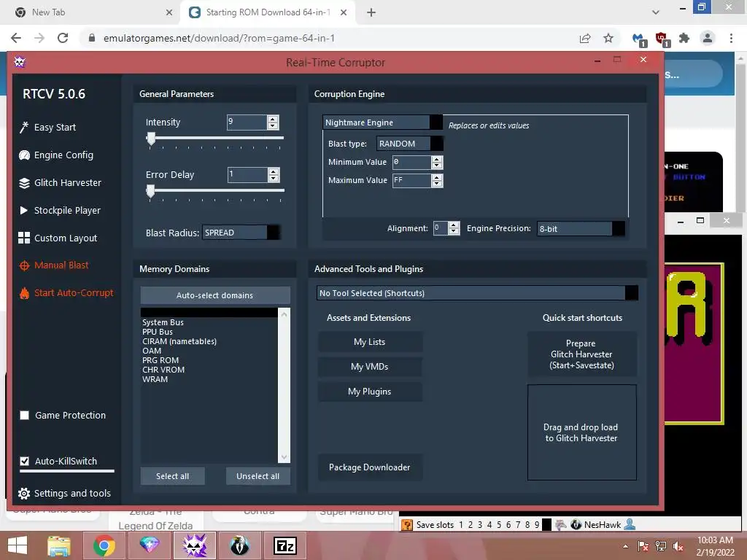Viewport: 747px width, 560px height.
Task: Reload the browser page
Action: [x=63, y=38]
